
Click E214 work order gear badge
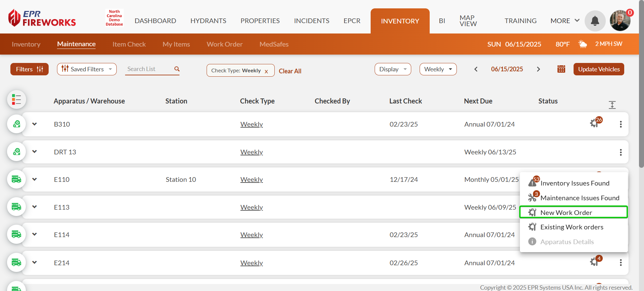[x=595, y=262]
